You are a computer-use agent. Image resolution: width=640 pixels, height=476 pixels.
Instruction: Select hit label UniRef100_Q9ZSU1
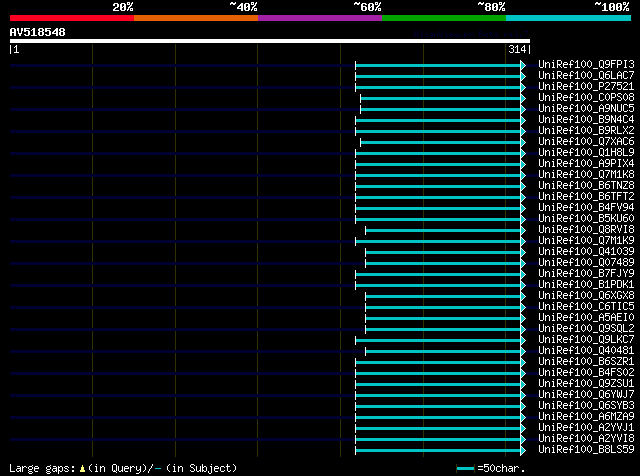[x=586, y=384]
